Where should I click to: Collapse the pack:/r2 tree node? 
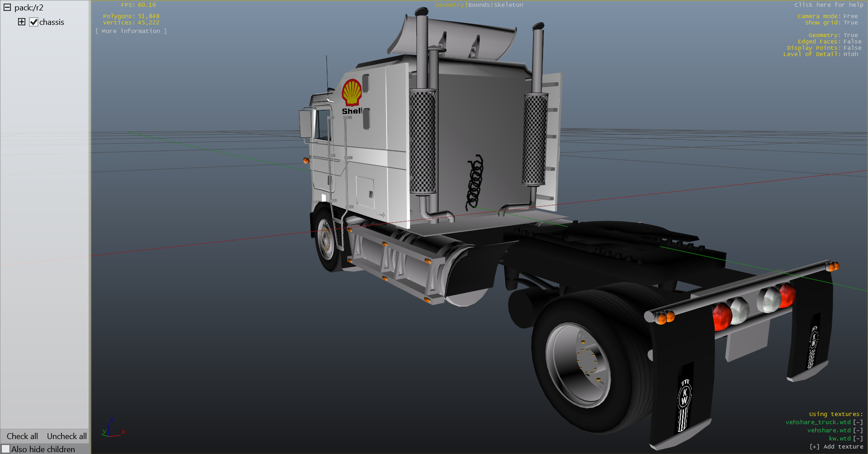coord(7,7)
